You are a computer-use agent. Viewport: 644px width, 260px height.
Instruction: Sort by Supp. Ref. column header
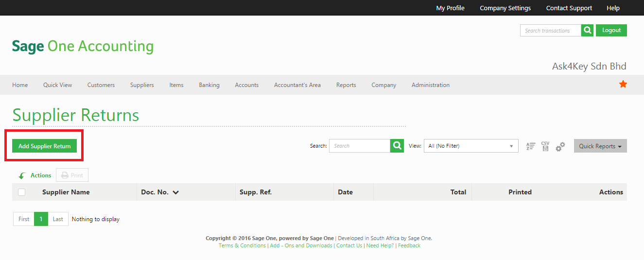pos(256,192)
